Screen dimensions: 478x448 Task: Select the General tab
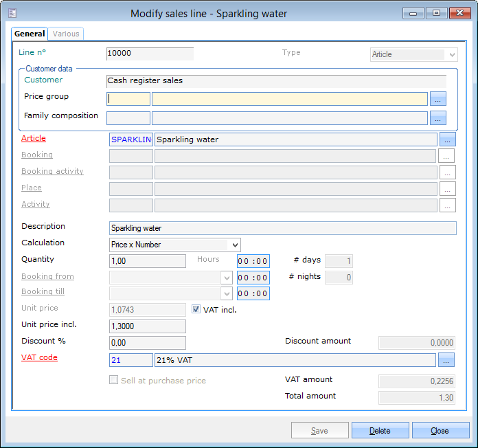(x=30, y=34)
